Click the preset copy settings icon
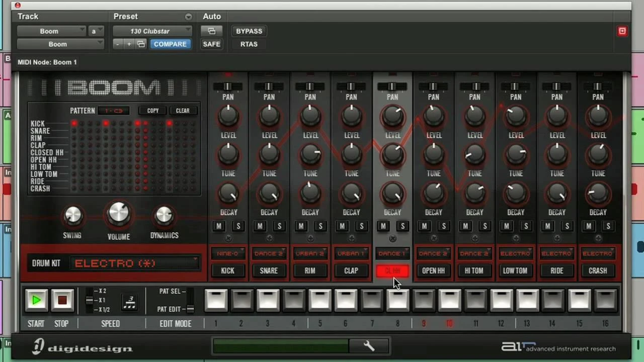Viewport: 644px width, 362px height. (141, 44)
